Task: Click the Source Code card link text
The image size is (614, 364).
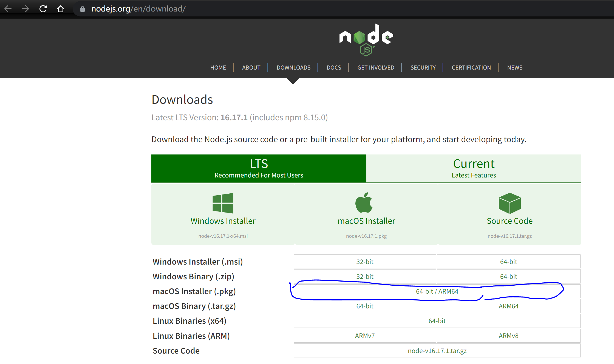Action: pyautogui.click(x=510, y=221)
